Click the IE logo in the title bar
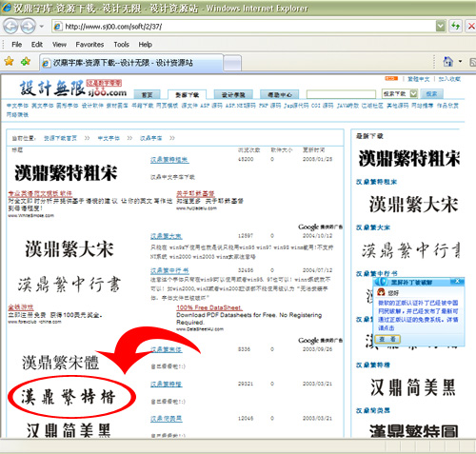This screenshot has height=454, width=476. [x=6, y=8]
